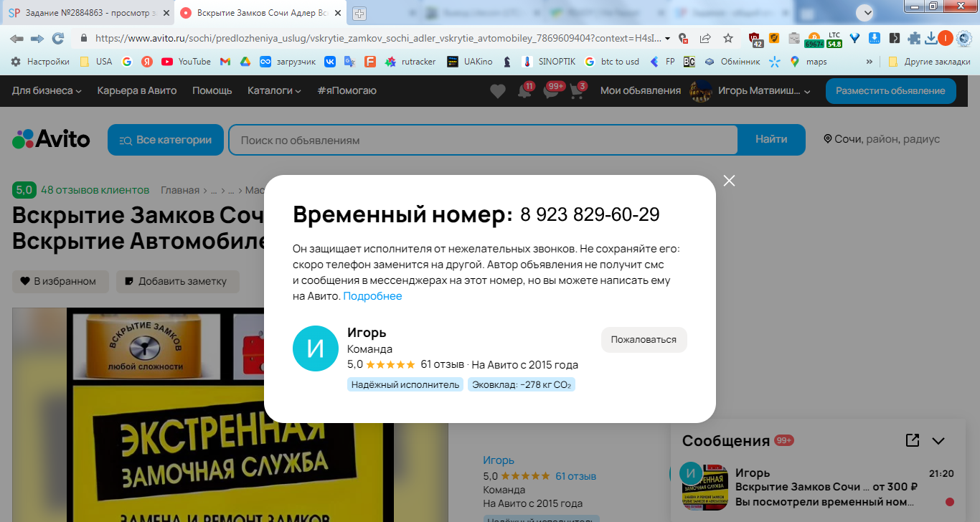Click the Эковклад −278 кг CO₂ badge
Viewport: 980px width, 522px height.
(x=522, y=384)
